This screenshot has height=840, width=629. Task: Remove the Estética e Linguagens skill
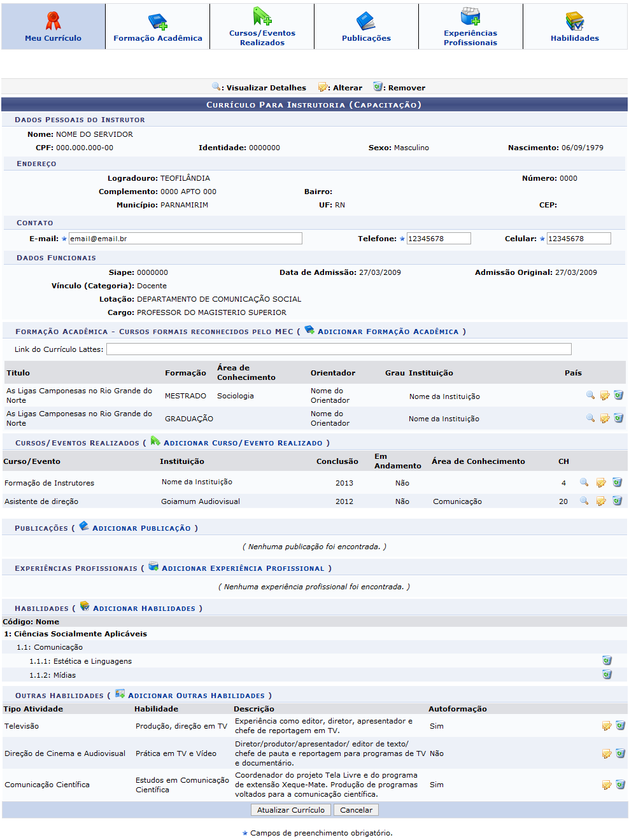tap(607, 661)
